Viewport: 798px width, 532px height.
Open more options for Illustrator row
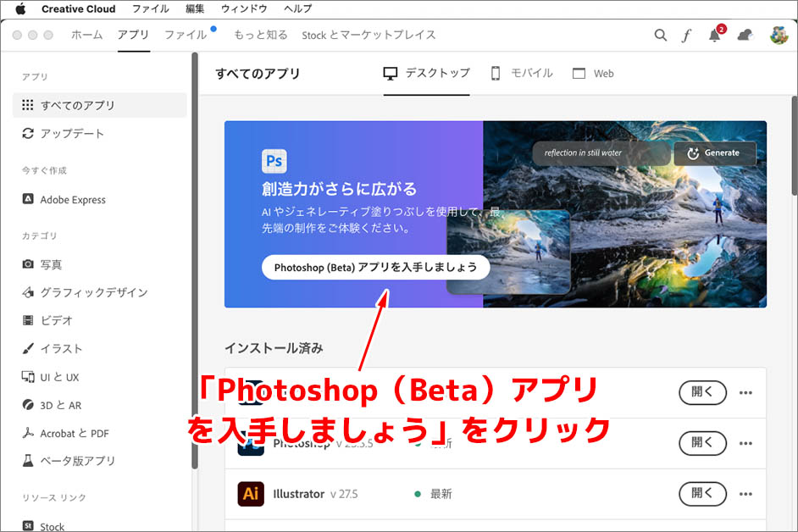click(745, 493)
